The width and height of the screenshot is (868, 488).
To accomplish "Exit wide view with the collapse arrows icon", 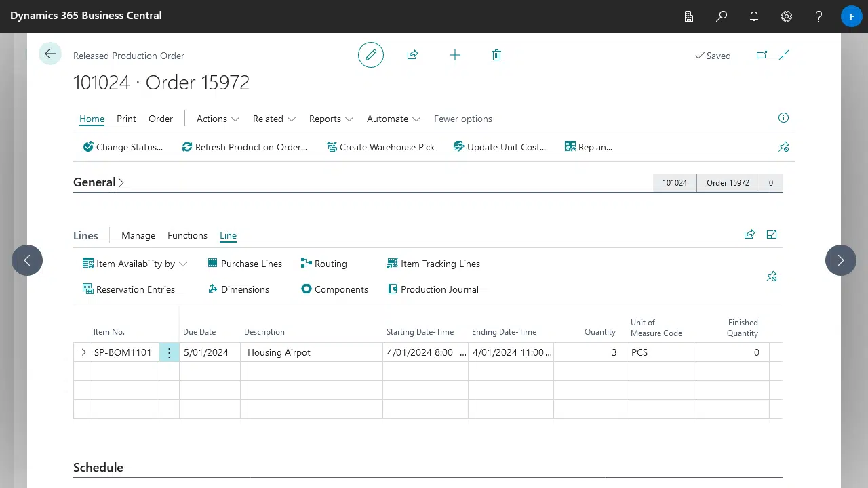I will tap(784, 55).
